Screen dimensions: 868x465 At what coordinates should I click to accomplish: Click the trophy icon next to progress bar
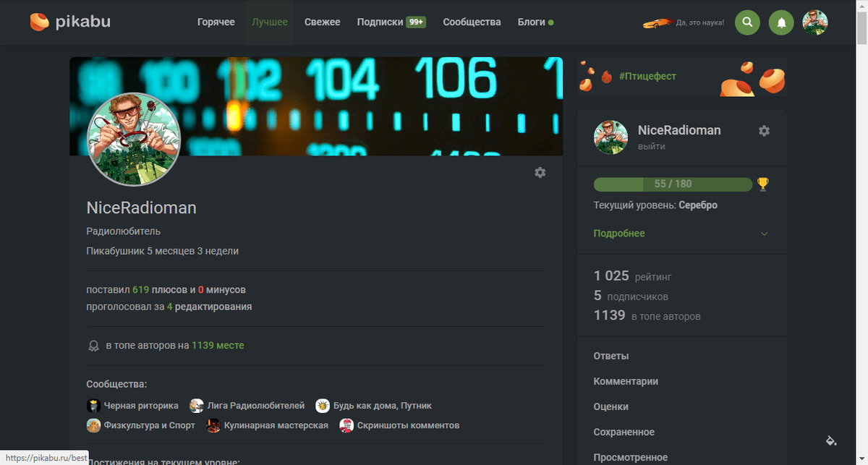pos(763,184)
